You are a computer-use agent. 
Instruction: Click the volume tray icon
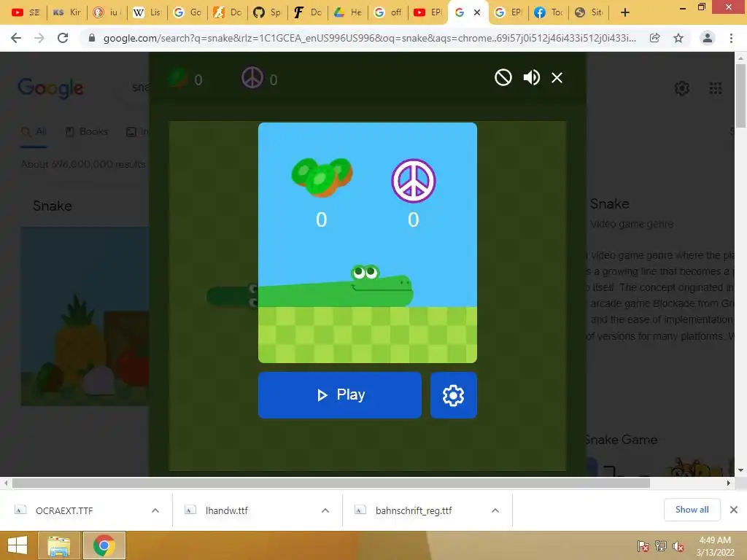pyautogui.click(x=678, y=545)
